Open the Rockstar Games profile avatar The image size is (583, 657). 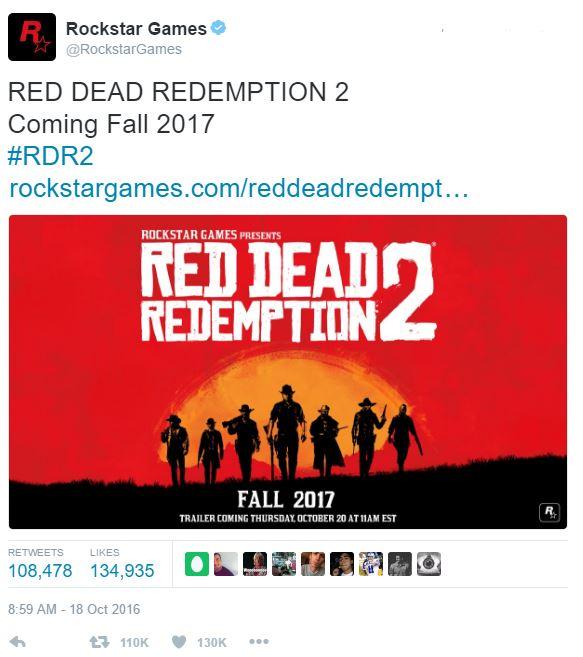click(x=32, y=37)
